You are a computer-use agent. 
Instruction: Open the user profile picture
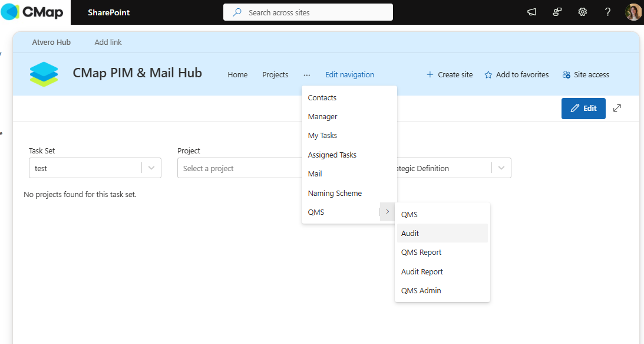click(633, 12)
